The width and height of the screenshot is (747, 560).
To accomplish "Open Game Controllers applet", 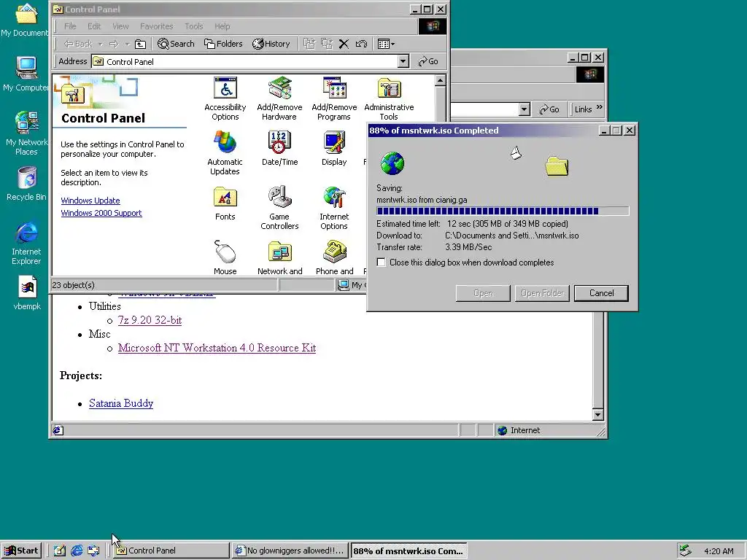I will (279, 208).
